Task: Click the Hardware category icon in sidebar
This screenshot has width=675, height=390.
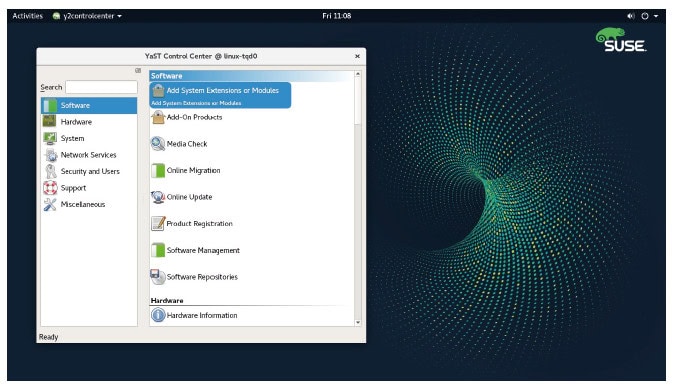Action: pos(50,122)
